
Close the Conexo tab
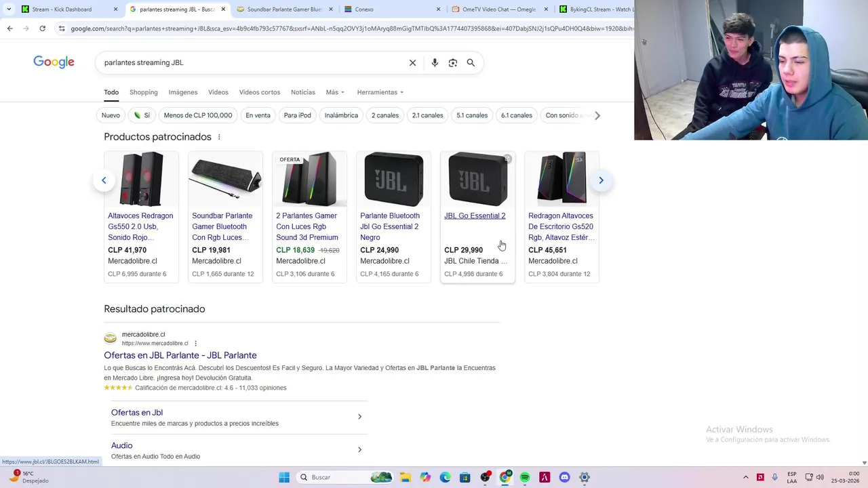(x=438, y=9)
